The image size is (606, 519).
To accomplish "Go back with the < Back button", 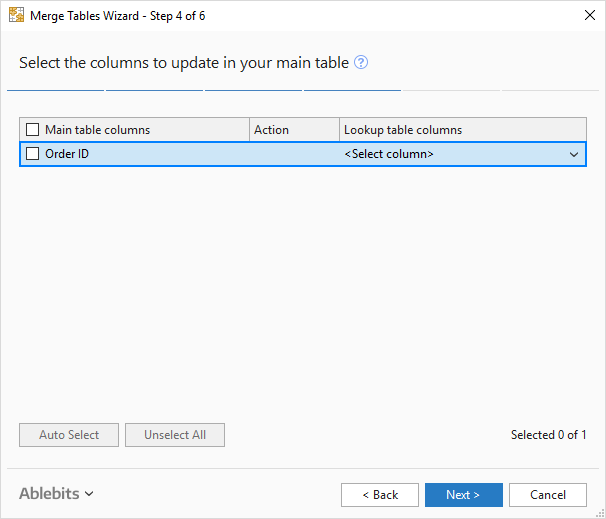I will [380, 495].
